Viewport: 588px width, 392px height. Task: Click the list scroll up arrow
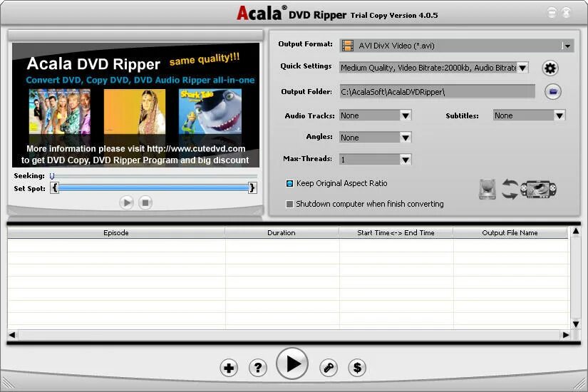pyautogui.click(x=576, y=232)
